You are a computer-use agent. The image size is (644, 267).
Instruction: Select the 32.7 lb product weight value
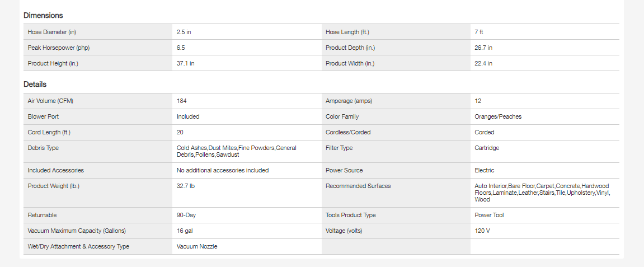(186, 186)
